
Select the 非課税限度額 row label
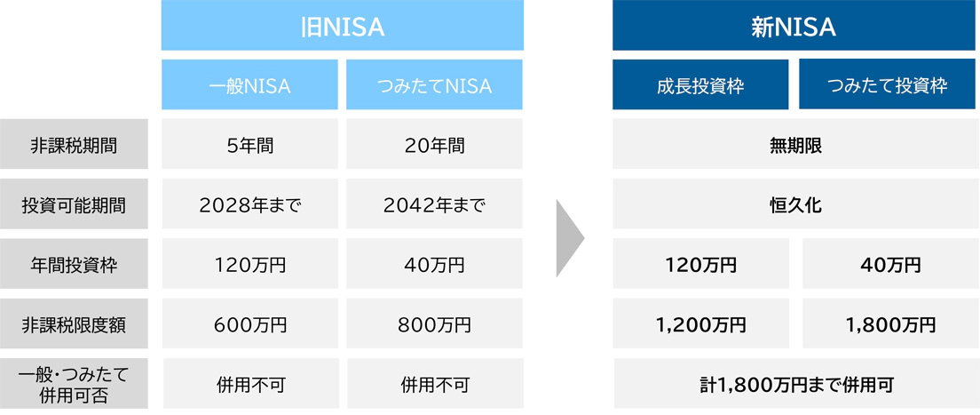74,324
